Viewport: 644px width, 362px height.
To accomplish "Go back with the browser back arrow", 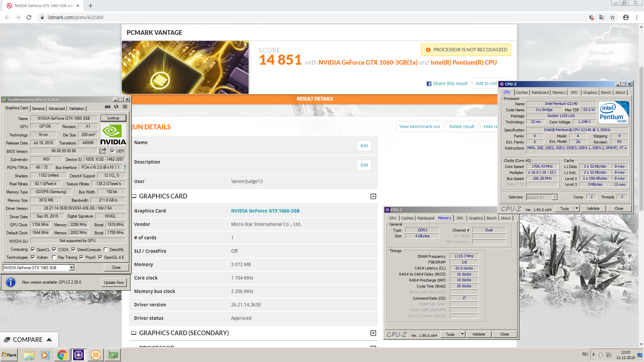I will [x=7, y=17].
